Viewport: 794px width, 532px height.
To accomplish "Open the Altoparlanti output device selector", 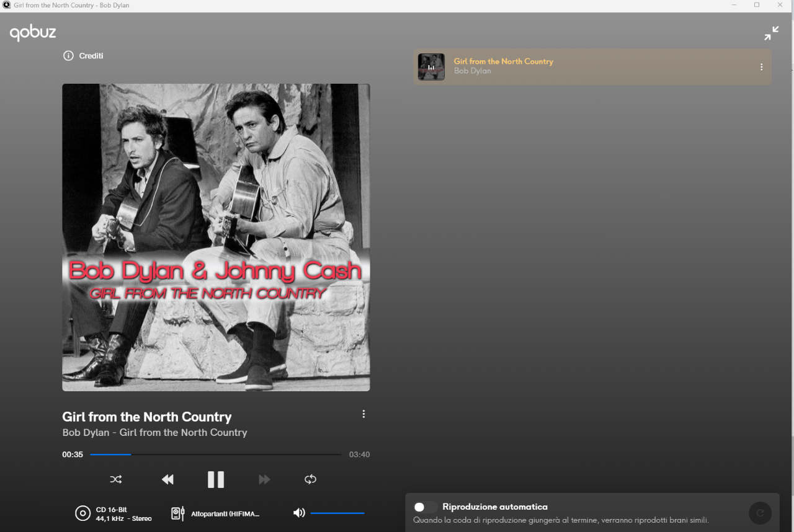I will pos(225,514).
